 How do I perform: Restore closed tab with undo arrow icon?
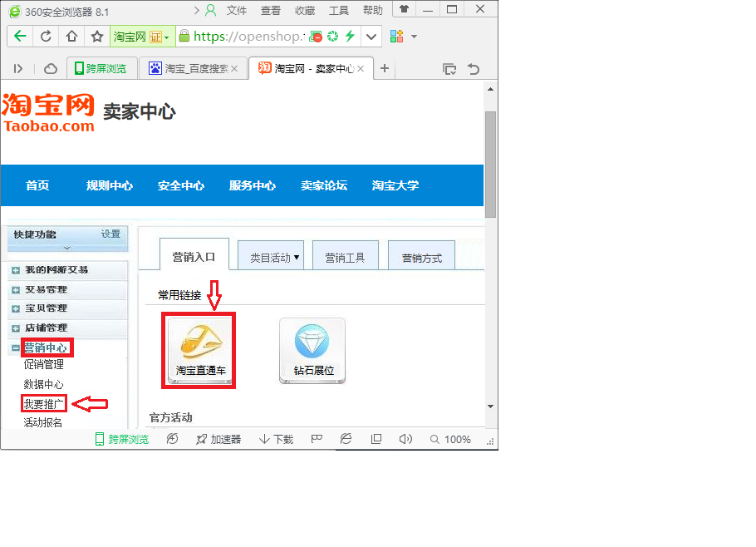(474, 69)
